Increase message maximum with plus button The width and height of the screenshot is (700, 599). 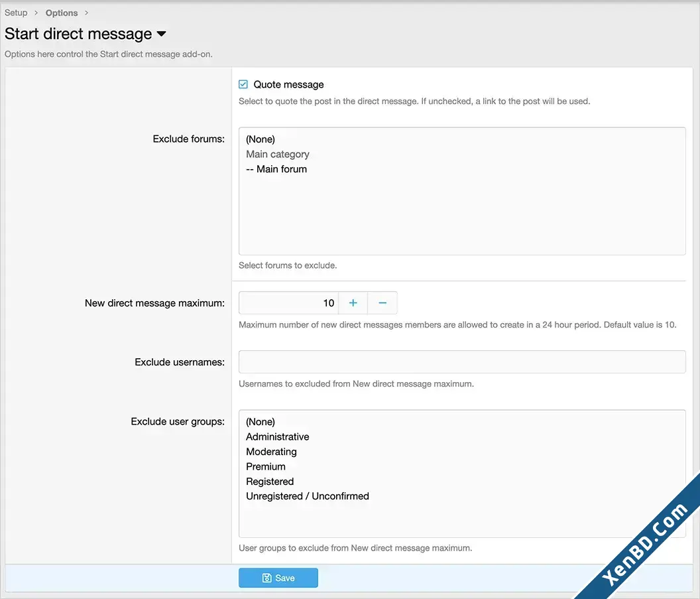click(x=353, y=303)
